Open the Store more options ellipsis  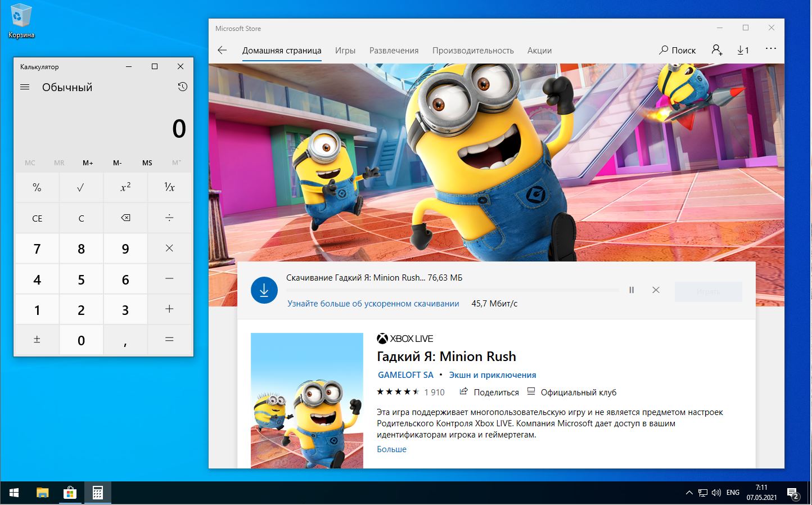(771, 49)
